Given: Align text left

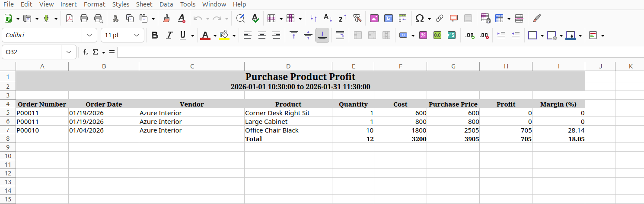Looking at the screenshot, I should pos(247,35).
